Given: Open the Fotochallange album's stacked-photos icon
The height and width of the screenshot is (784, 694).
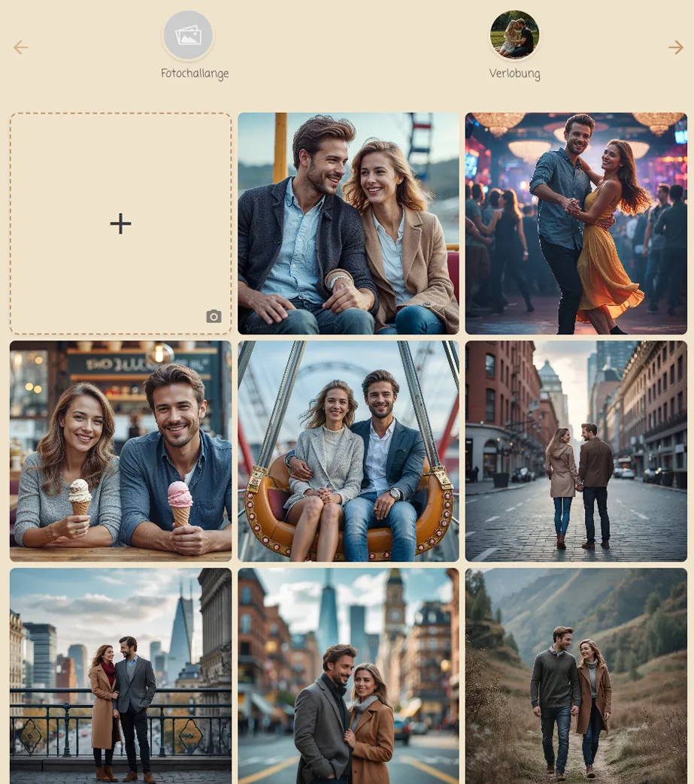Looking at the screenshot, I should pyautogui.click(x=188, y=34).
